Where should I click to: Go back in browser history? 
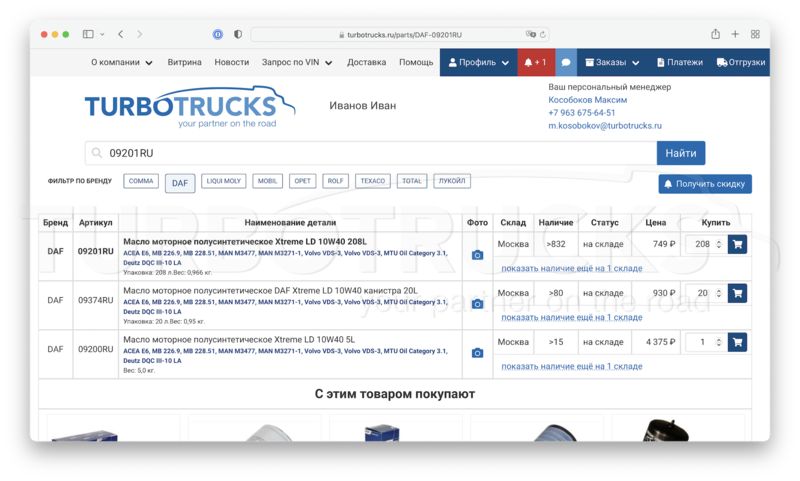120,34
